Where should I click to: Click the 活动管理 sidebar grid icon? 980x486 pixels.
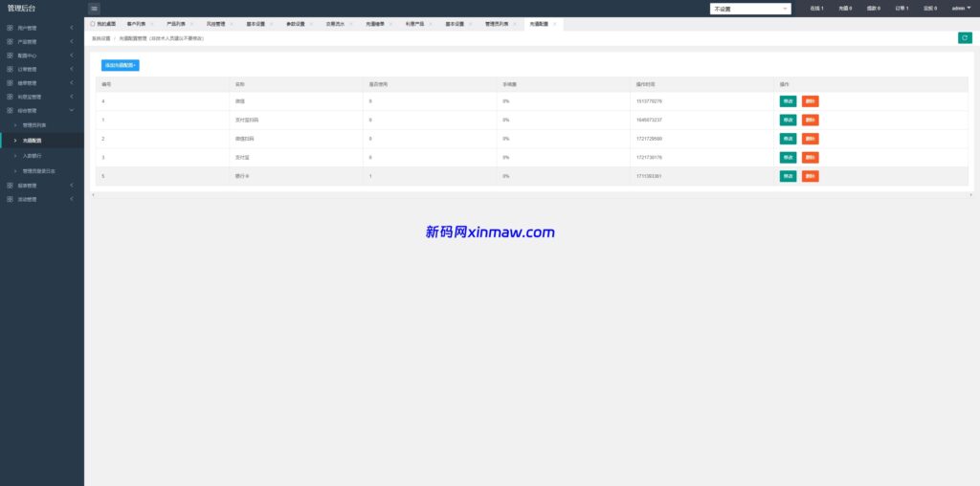tap(10, 199)
